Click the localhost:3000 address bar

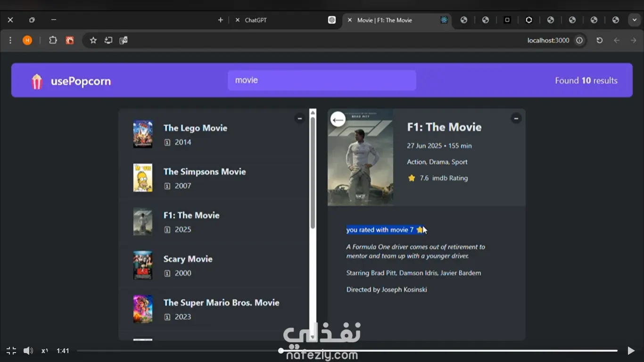click(x=335, y=41)
